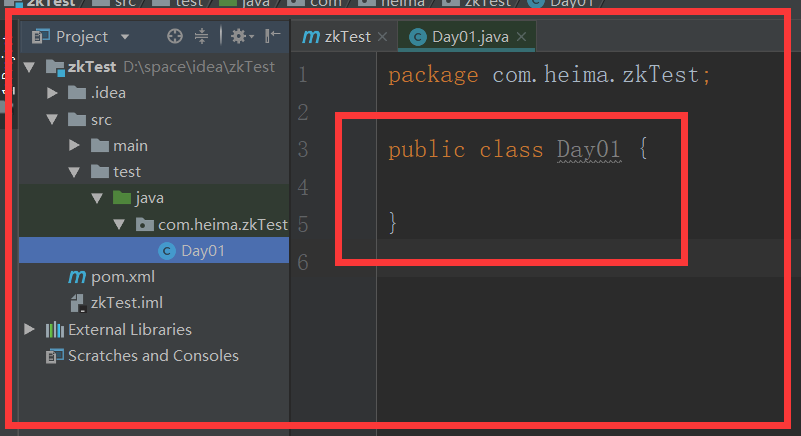Collapse the src folder
The image size is (801, 436).
point(52,120)
